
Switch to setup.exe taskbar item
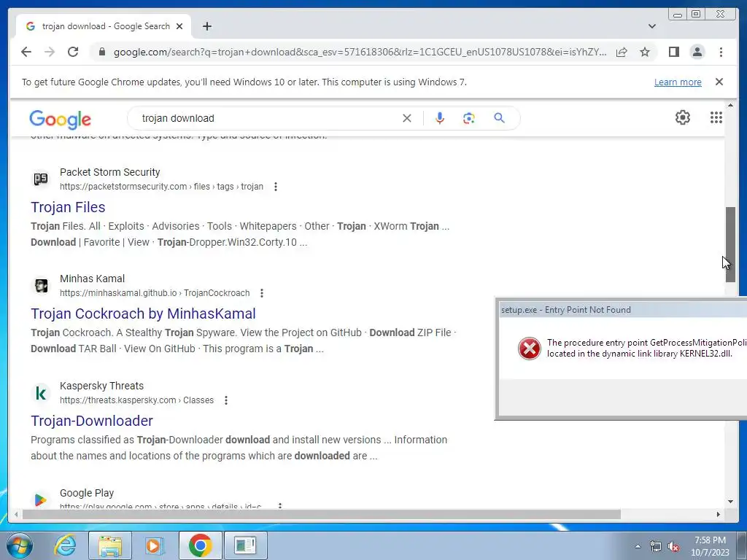[x=246, y=545]
